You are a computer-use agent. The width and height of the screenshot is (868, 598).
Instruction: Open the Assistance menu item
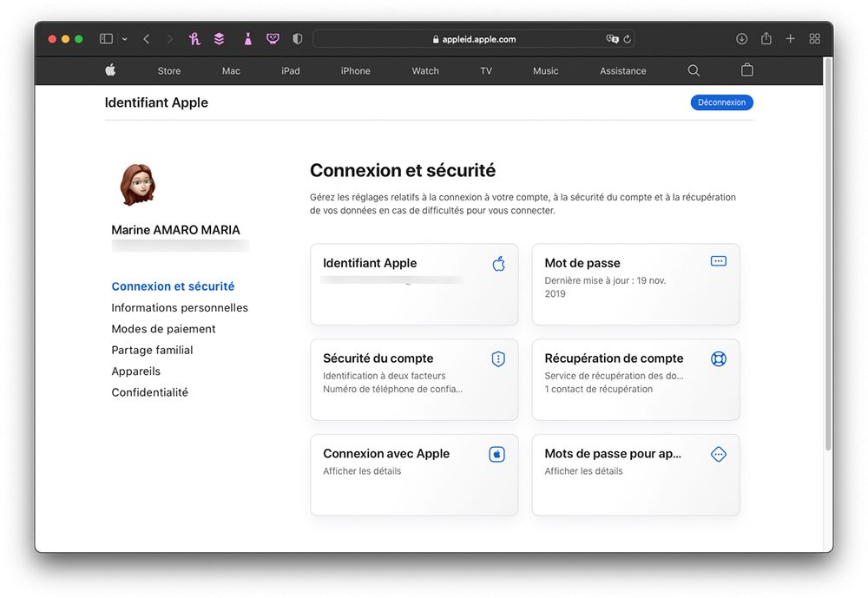[622, 70]
